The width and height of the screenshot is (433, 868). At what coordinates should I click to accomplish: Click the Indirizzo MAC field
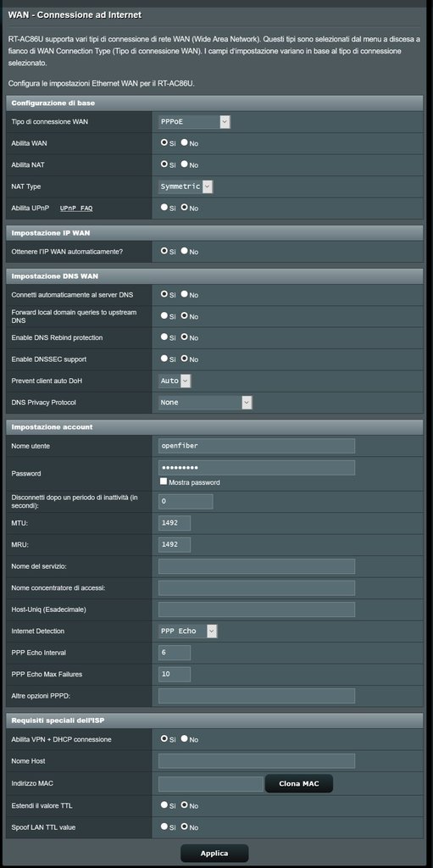tap(211, 784)
